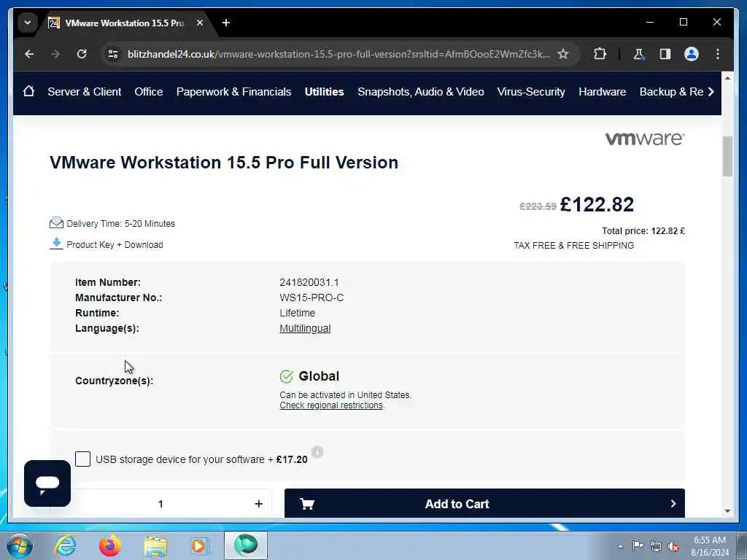Go back to previous page

(29, 54)
